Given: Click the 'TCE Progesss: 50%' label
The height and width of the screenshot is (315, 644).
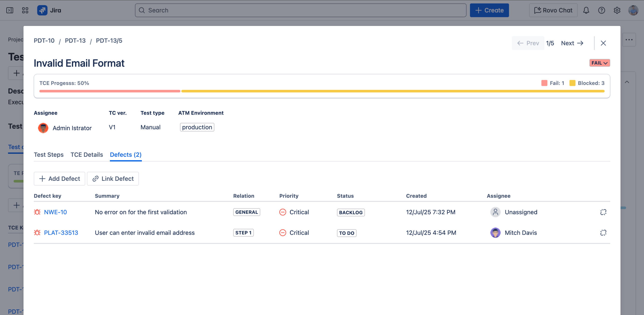Looking at the screenshot, I should 64,83.
